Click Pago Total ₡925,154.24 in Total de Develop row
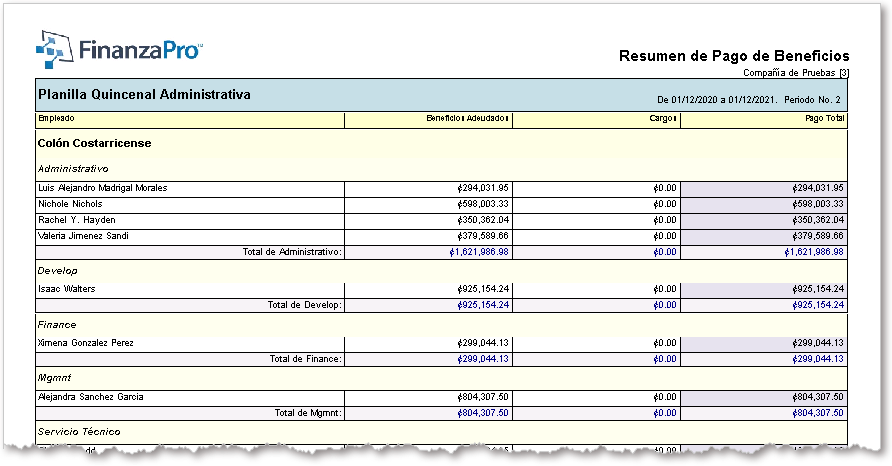 coord(818,304)
